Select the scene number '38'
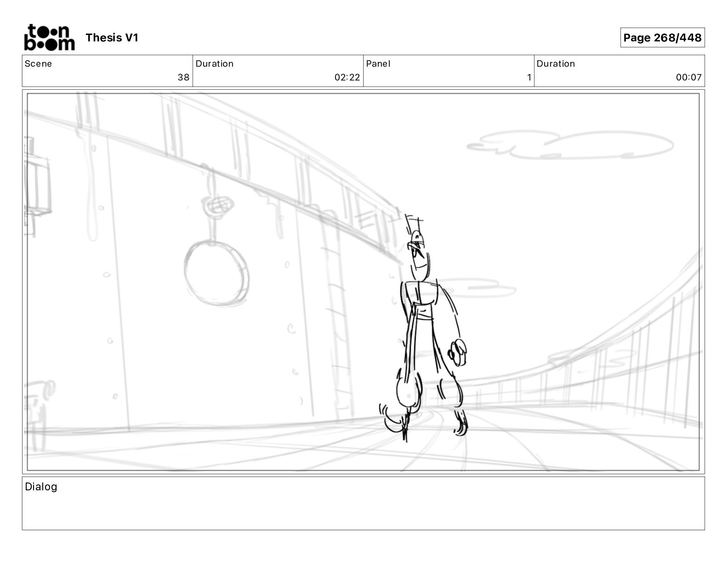Screen dimensions: 728x563 pos(183,77)
